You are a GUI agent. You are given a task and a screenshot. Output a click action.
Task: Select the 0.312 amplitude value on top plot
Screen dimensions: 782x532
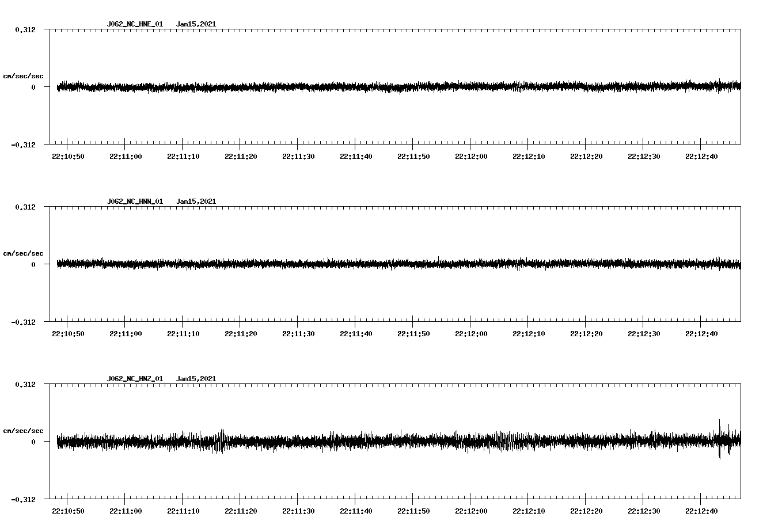(25, 29)
